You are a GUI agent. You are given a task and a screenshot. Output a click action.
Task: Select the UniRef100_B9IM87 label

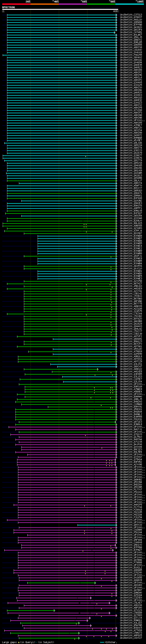[x=131, y=233]
